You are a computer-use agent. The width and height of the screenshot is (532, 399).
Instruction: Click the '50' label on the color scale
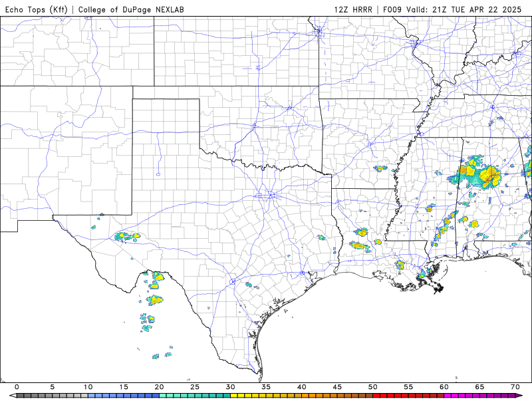373,387
